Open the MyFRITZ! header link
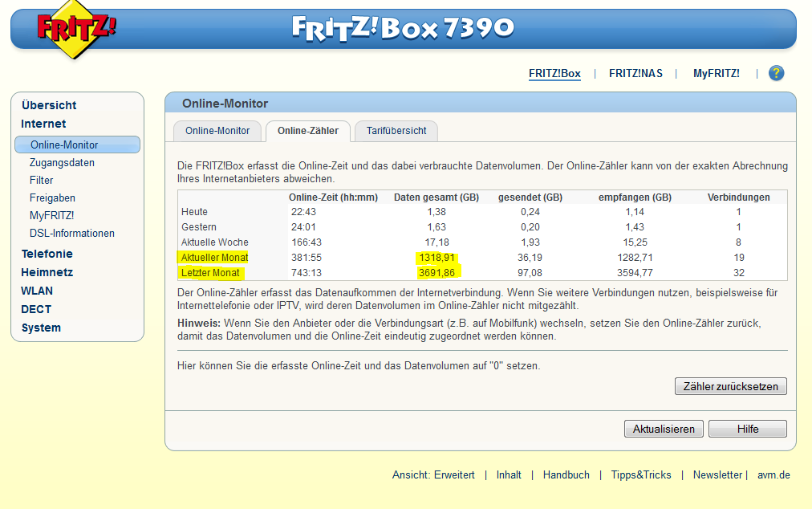The image size is (812, 509). click(x=717, y=74)
